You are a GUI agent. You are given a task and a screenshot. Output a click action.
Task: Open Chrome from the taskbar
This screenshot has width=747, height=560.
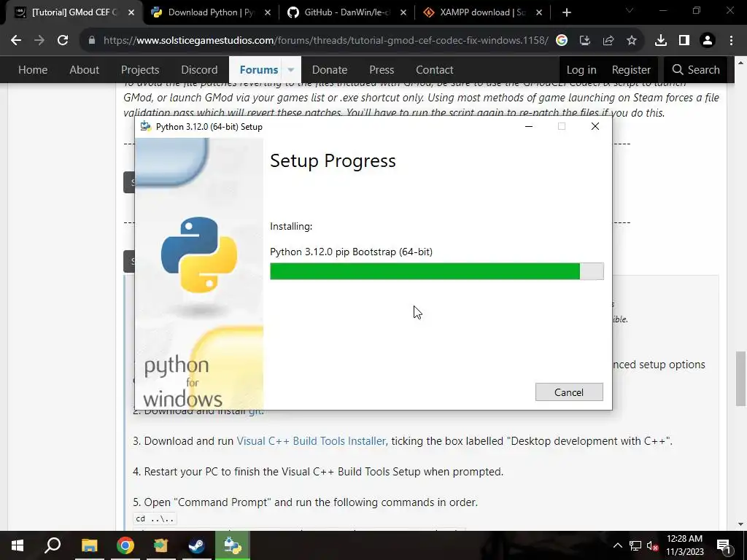125,545
